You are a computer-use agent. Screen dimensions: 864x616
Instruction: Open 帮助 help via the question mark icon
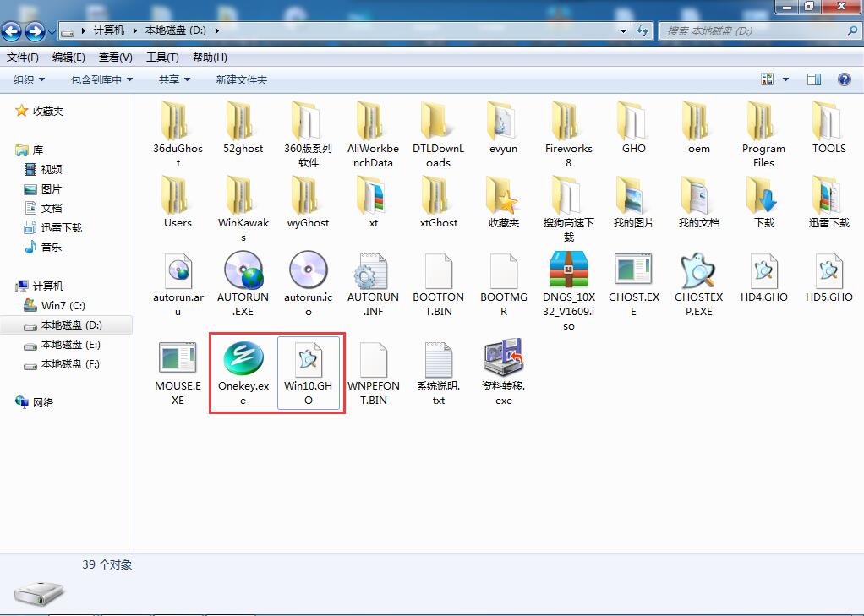point(844,79)
